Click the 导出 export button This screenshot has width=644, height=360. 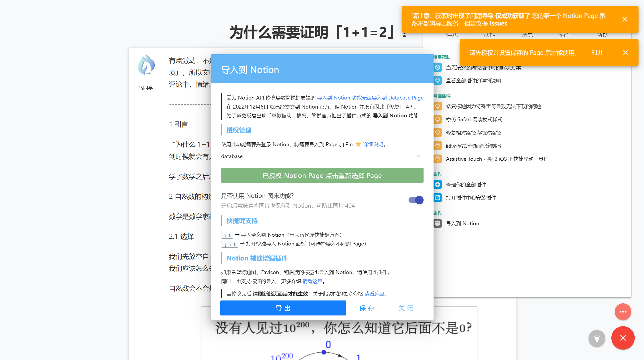[x=283, y=308]
